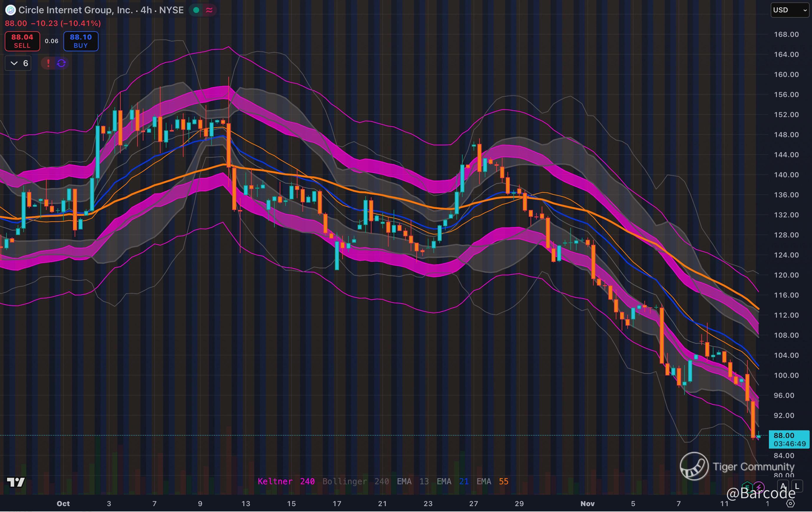Click the earnings E marker icon
812x512 pixels.
tap(747, 487)
